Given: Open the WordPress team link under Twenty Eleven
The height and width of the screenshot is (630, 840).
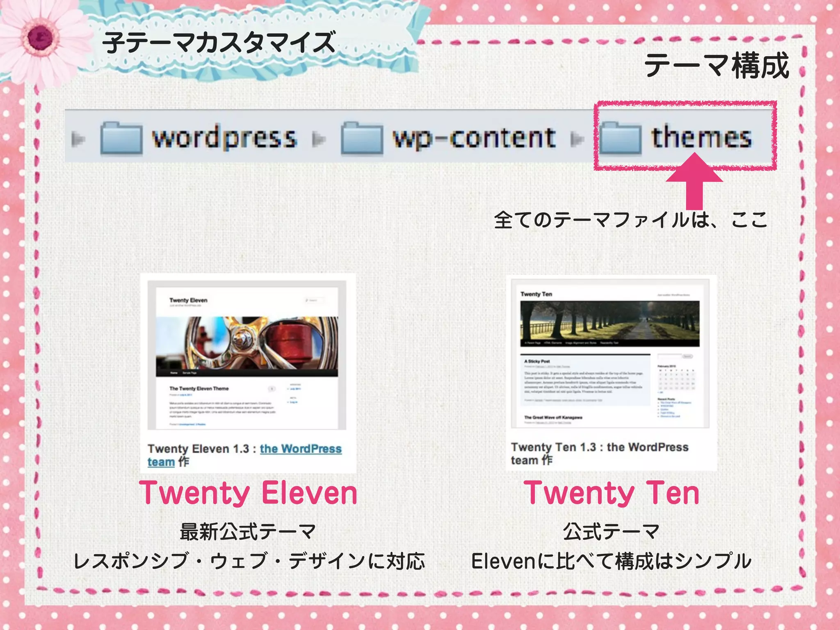Looking at the screenshot, I should (301, 449).
